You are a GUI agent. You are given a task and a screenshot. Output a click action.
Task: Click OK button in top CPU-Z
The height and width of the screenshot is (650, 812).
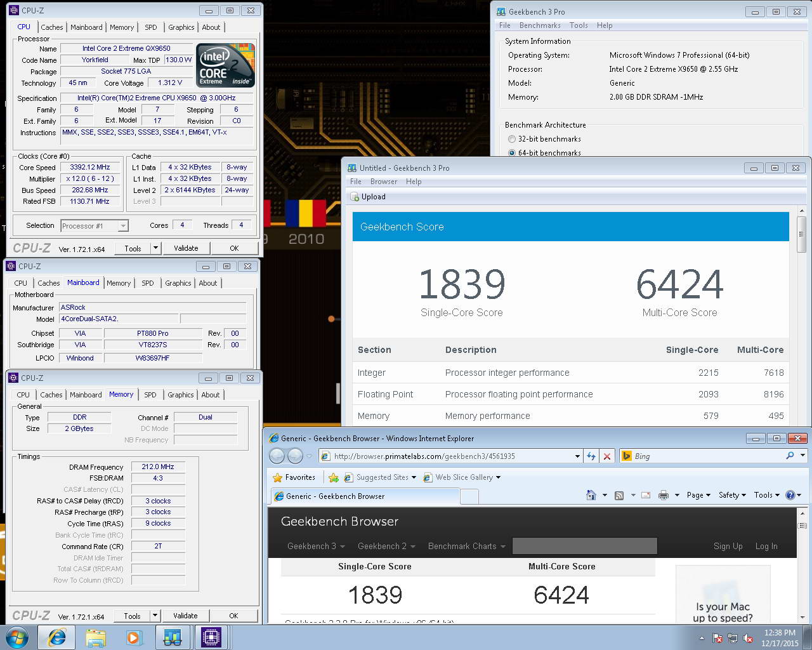234,248
